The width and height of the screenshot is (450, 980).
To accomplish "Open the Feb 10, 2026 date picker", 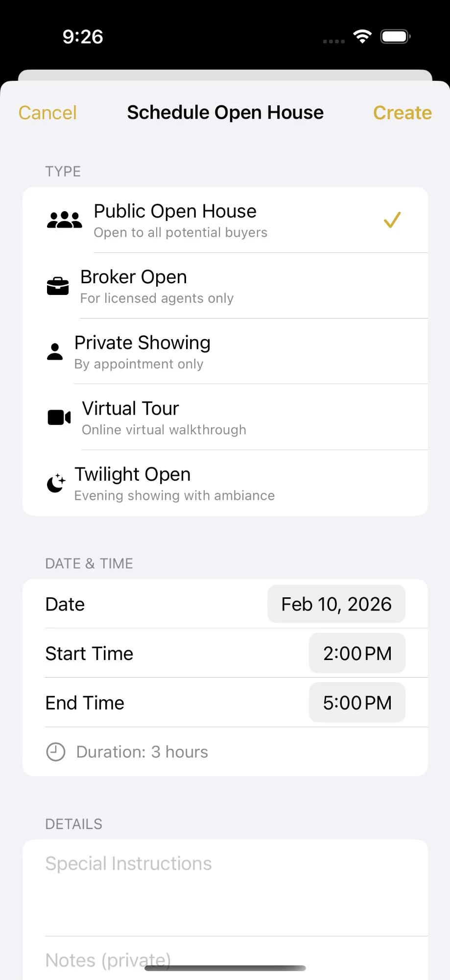I will [336, 604].
